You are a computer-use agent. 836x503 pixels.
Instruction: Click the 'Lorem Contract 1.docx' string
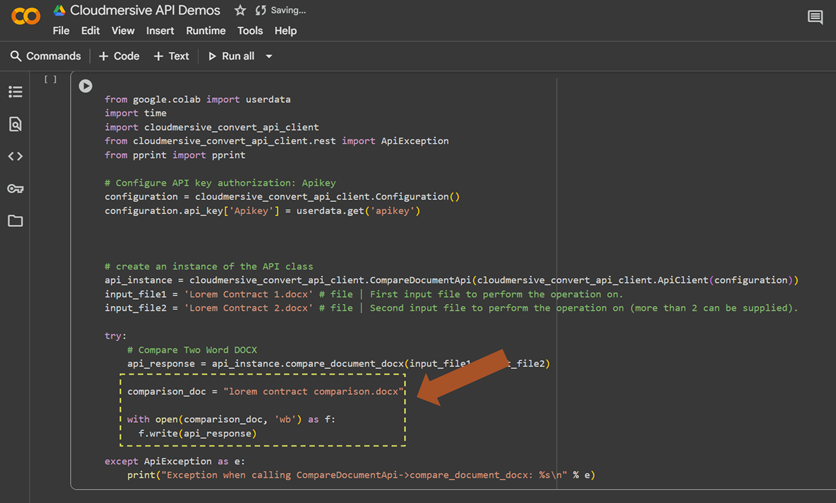click(248, 294)
